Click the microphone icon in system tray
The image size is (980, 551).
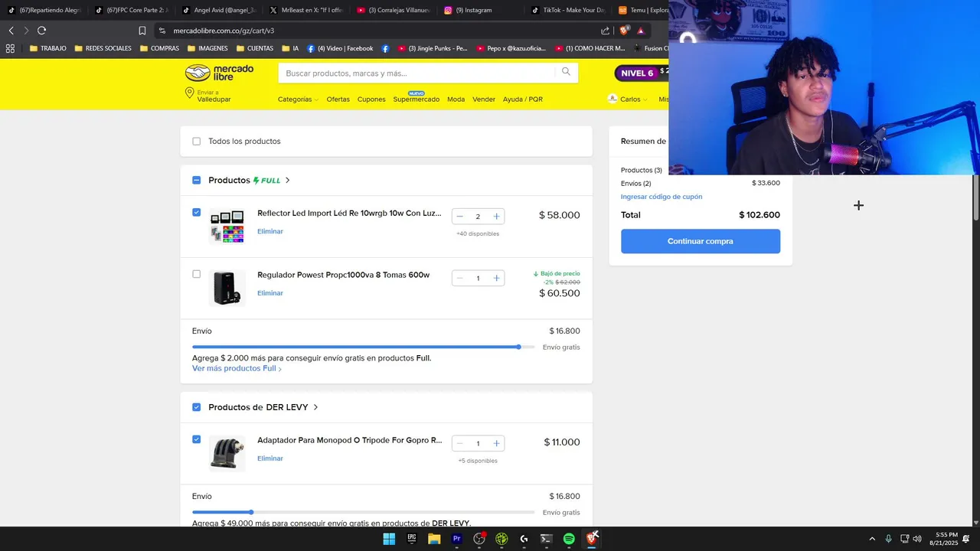(888, 539)
